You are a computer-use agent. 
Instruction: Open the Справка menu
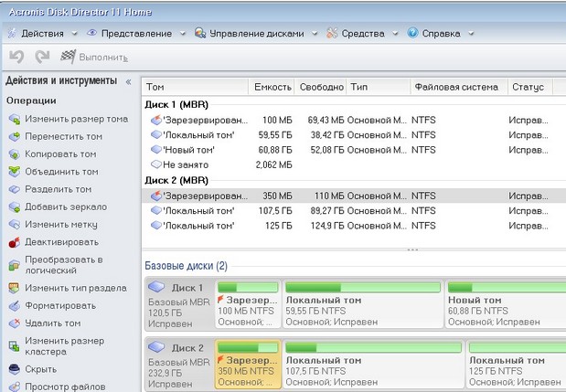(441, 34)
